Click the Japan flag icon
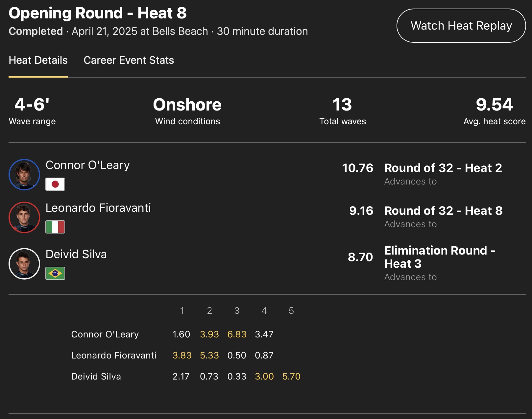The height and width of the screenshot is (419, 532). point(55,184)
